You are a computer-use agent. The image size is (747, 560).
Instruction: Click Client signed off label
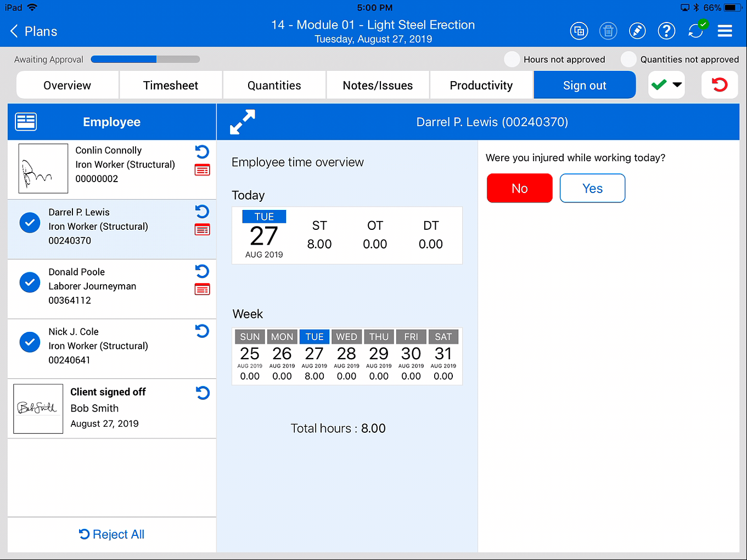pos(108,392)
